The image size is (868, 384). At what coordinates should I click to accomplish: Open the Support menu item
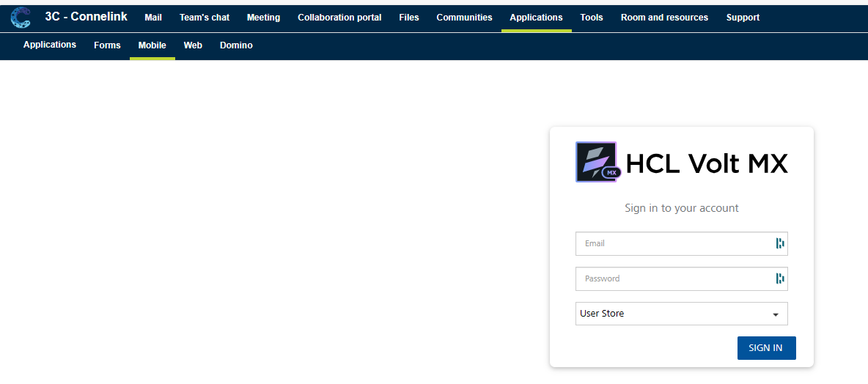[x=743, y=18]
